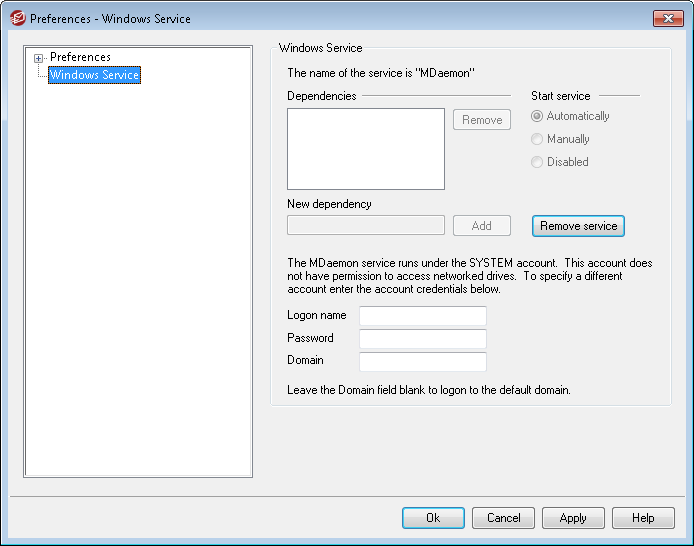This screenshot has width=694, height=546.
Task: Click inside the Dependencies list box
Action: click(x=365, y=149)
